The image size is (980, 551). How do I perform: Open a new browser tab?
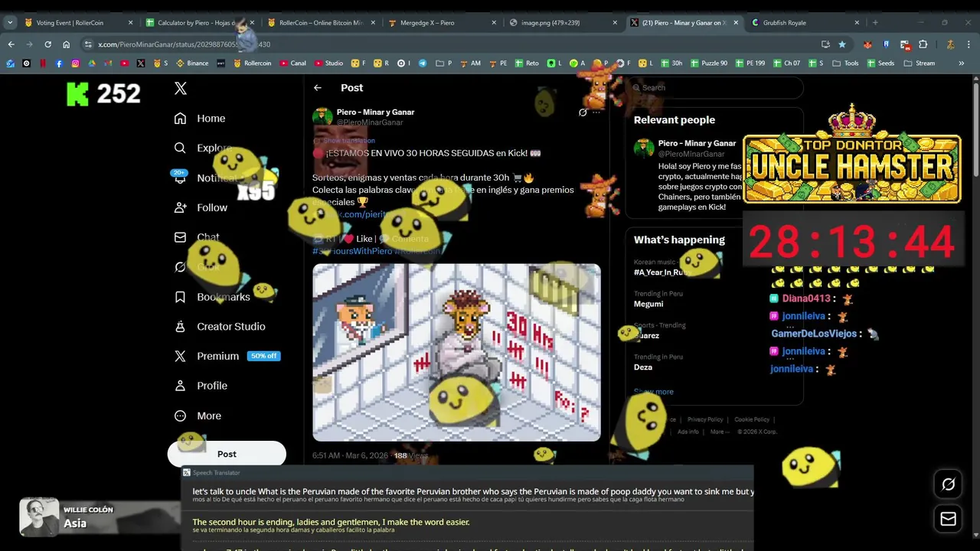click(x=875, y=23)
